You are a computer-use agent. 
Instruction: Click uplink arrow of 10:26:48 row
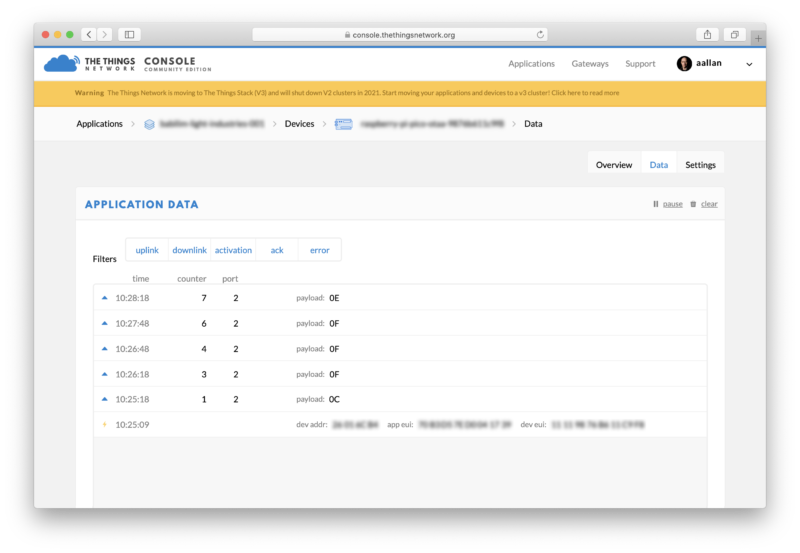pyautogui.click(x=105, y=349)
